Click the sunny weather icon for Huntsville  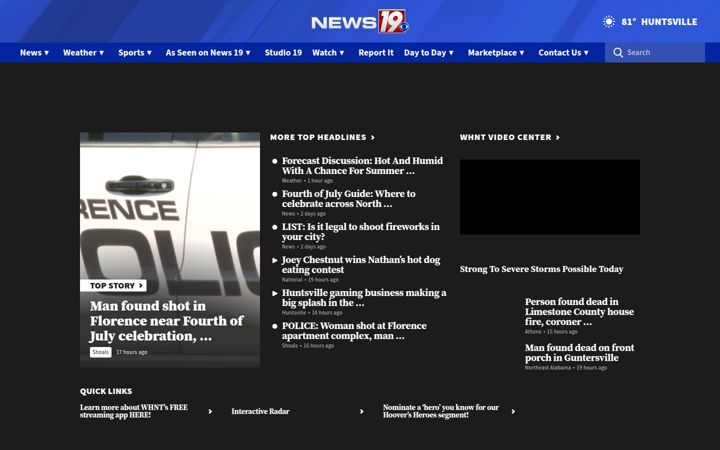(x=609, y=22)
